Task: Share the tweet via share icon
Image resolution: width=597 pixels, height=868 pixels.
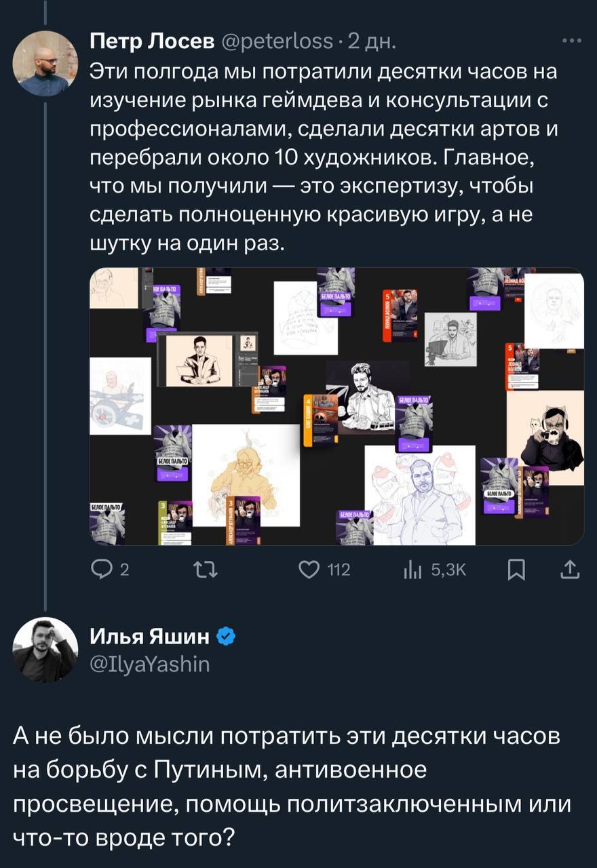Action: coord(571,570)
